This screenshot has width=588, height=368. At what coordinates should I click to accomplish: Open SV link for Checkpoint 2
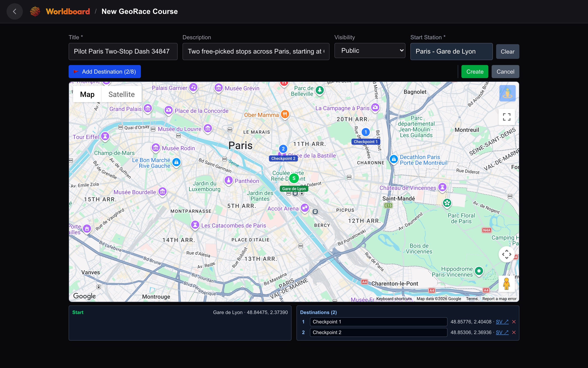502,332
